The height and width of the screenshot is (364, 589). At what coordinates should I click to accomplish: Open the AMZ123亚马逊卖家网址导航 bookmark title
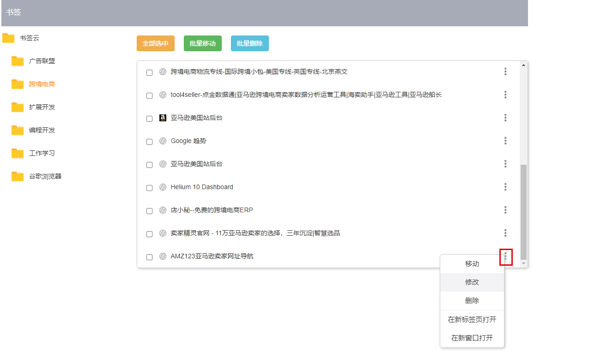coord(212,256)
